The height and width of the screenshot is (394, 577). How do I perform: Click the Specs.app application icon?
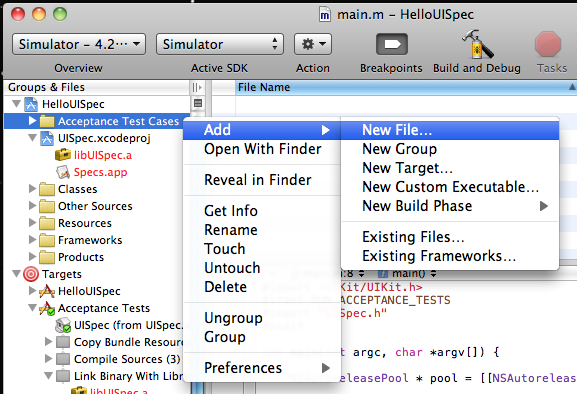63,172
